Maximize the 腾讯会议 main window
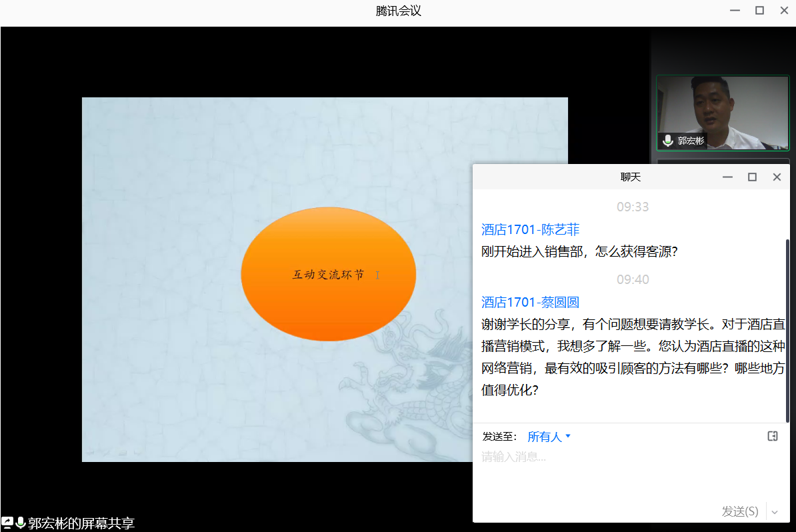The height and width of the screenshot is (532, 796). (759, 10)
